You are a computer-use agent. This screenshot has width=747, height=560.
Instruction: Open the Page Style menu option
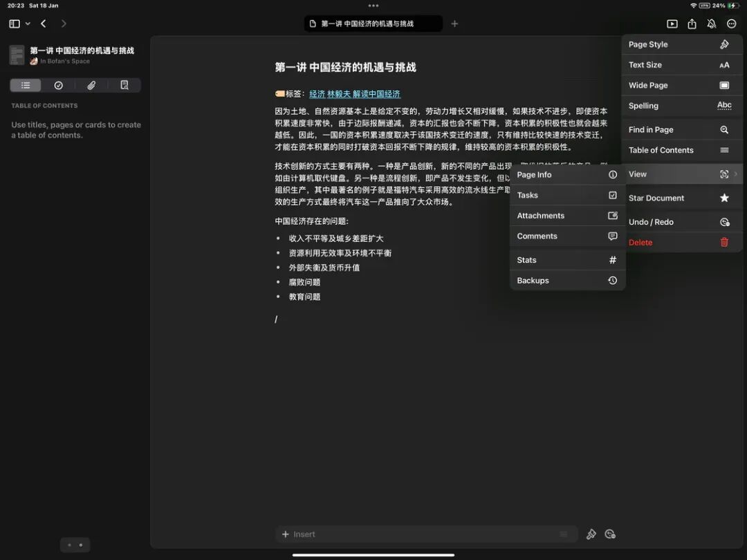[x=682, y=44]
